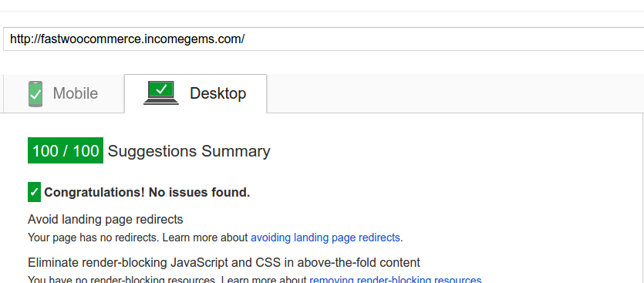Click the green checkmark beside Congratulations

[x=34, y=192]
